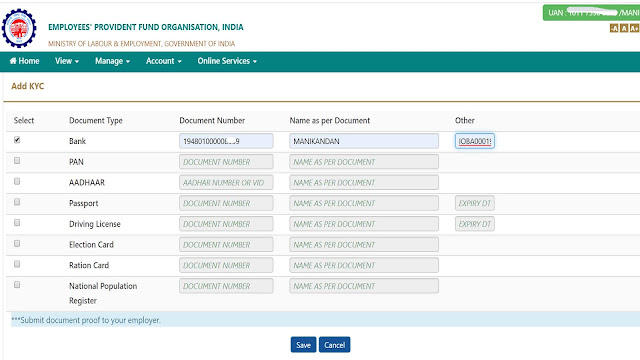This screenshot has width=640, height=360.
Task: Click National Population Register name field
Action: coord(364,286)
